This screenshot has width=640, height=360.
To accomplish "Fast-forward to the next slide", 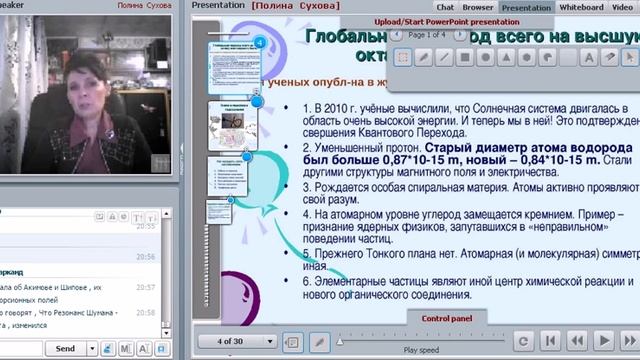I will click(630, 341).
